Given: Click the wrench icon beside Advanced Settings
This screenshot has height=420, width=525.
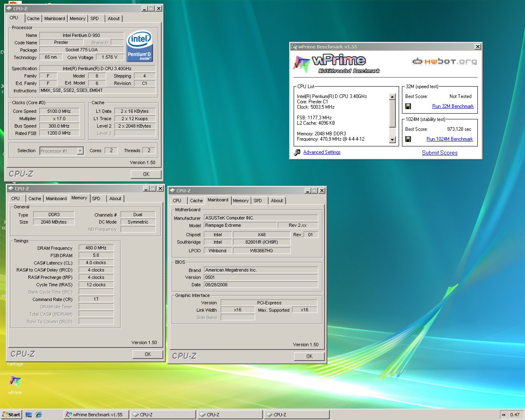Looking at the screenshot, I should [x=297, y=152].
